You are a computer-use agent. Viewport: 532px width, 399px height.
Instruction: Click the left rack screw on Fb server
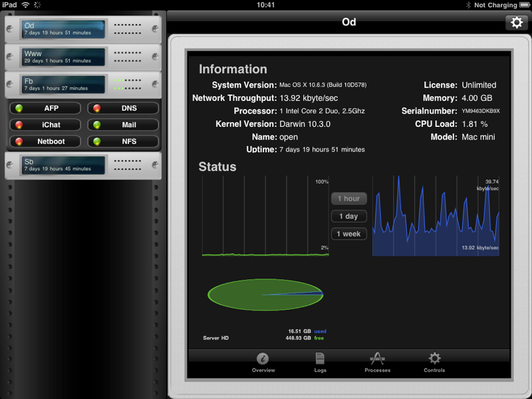(x=10, y=84)
